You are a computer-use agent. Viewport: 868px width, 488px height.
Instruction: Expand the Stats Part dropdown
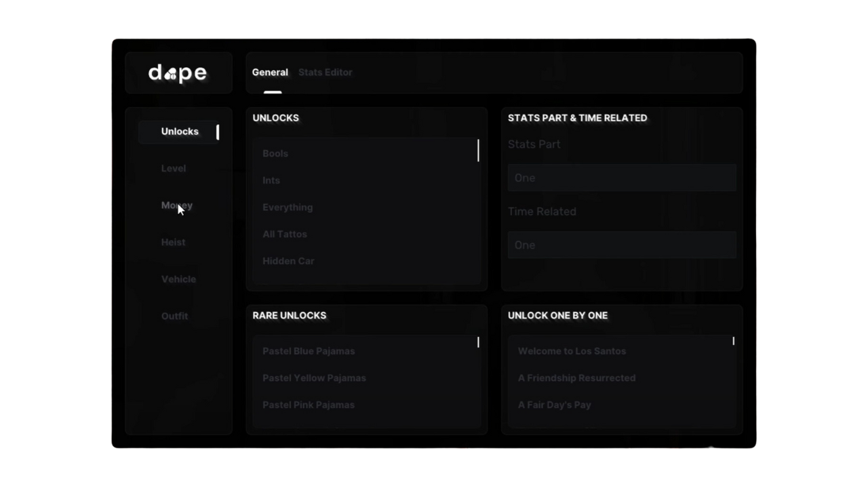(622, 178)
